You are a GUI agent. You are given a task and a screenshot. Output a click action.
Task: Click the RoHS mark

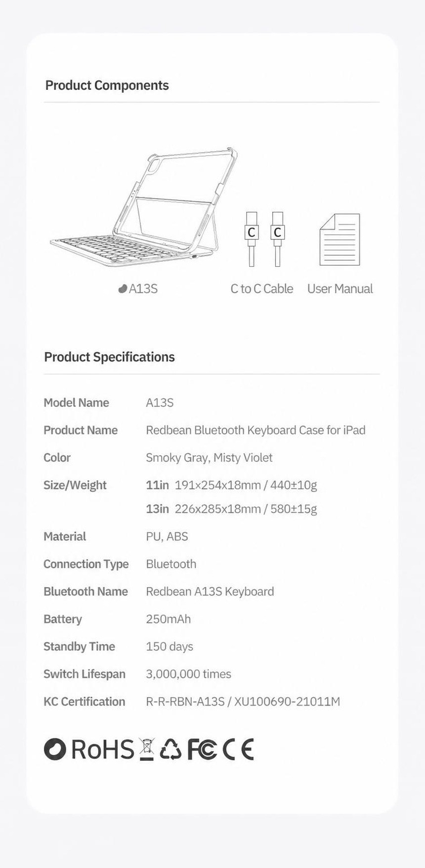[103, 749]
